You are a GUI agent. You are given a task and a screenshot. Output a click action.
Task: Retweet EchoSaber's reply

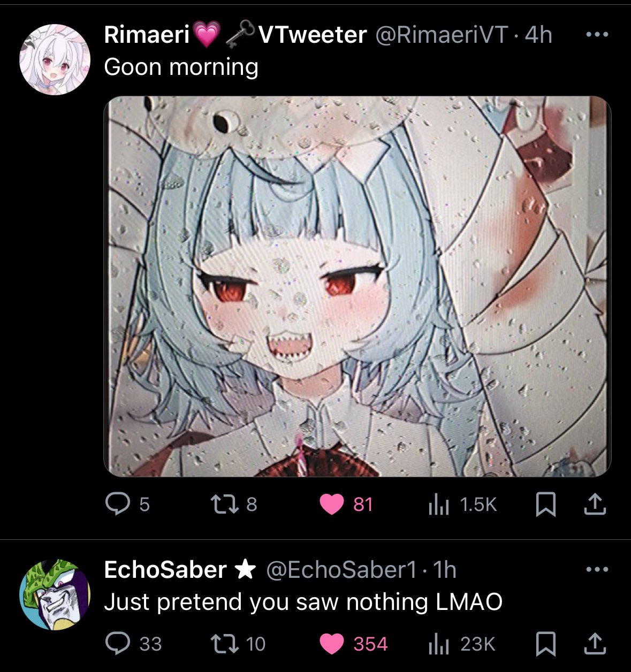238,643
